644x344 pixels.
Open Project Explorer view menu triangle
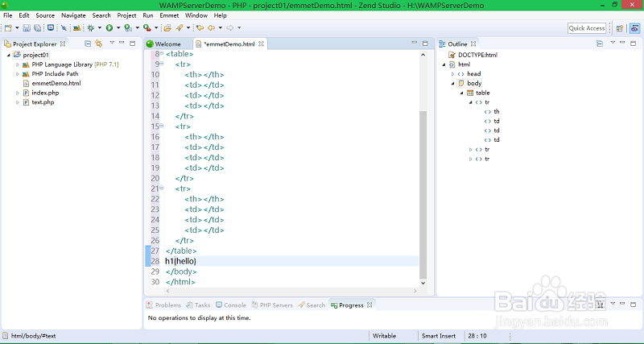[112, 43]
